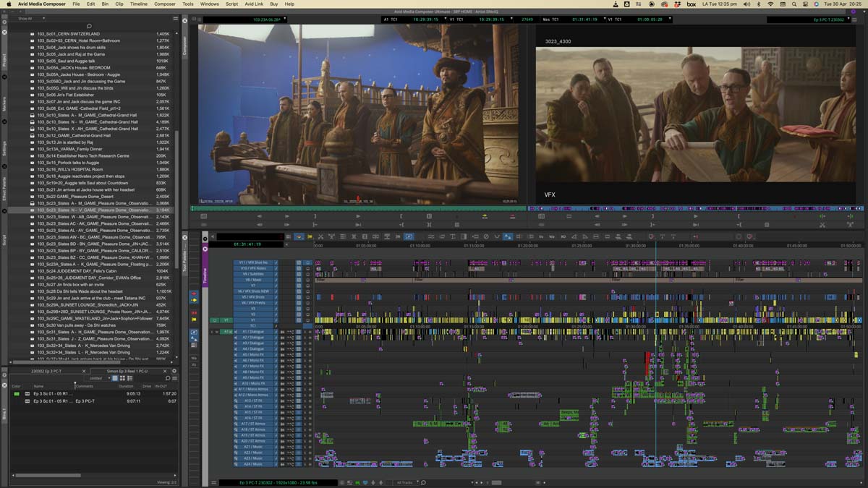Open the Timeline menu in menu bar
This screenshot has height=488, width=868.
[138, 4]
